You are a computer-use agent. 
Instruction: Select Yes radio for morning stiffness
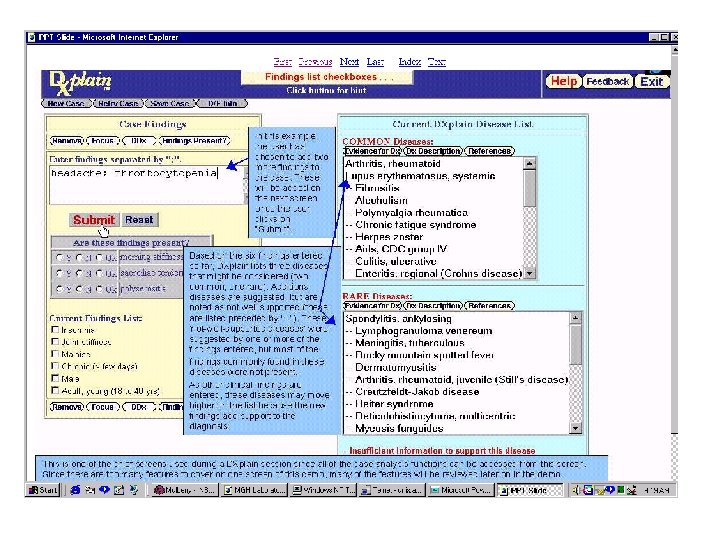coord(59,258)
